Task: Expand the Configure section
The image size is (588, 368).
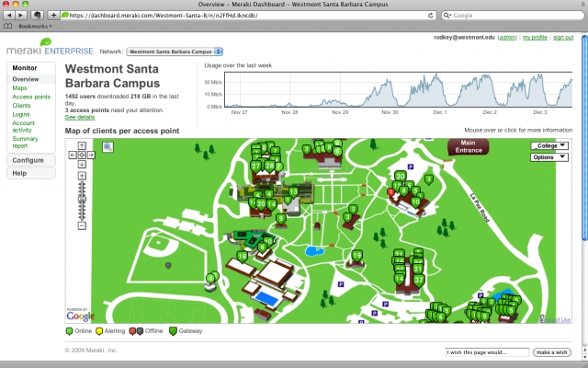Action: point(31,160)
